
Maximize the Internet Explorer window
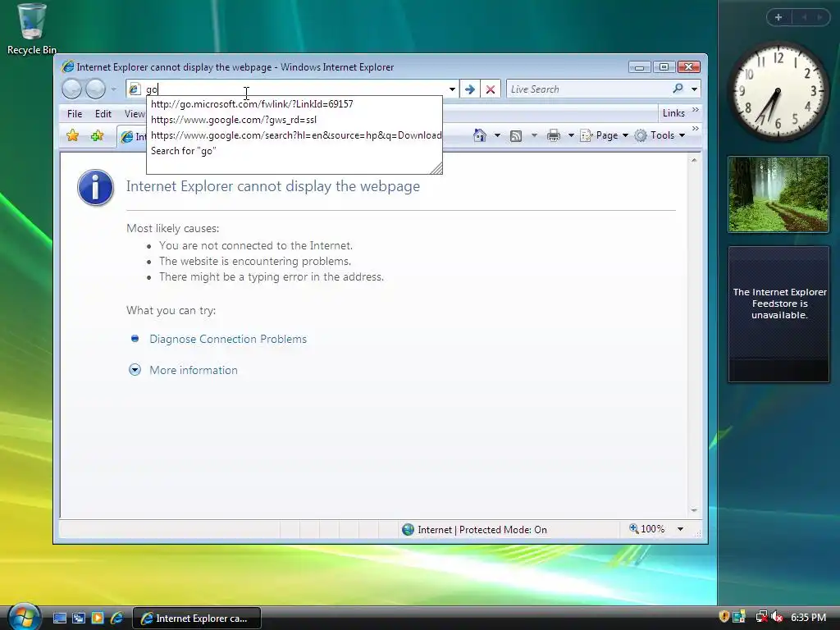pos(664,67)
